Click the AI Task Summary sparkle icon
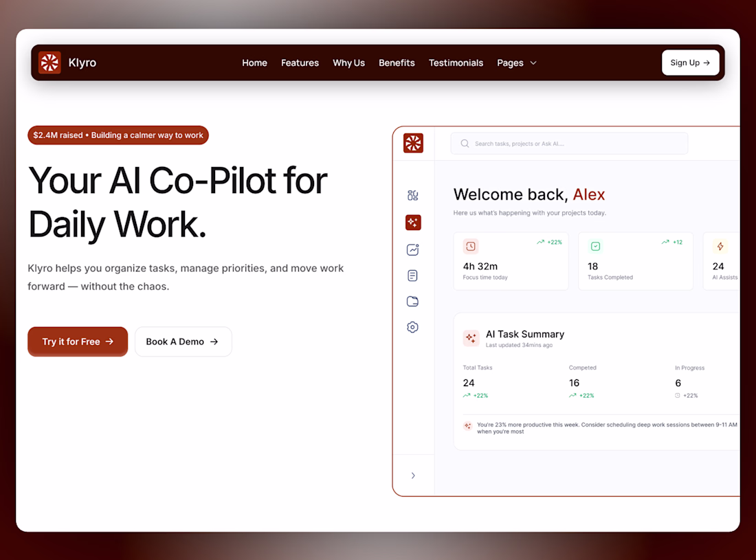 point(471,338)
